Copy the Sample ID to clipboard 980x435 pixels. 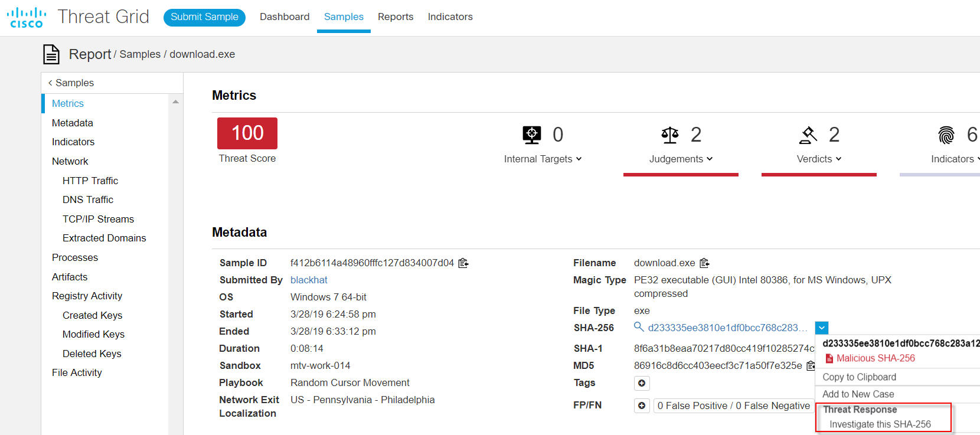463,263
